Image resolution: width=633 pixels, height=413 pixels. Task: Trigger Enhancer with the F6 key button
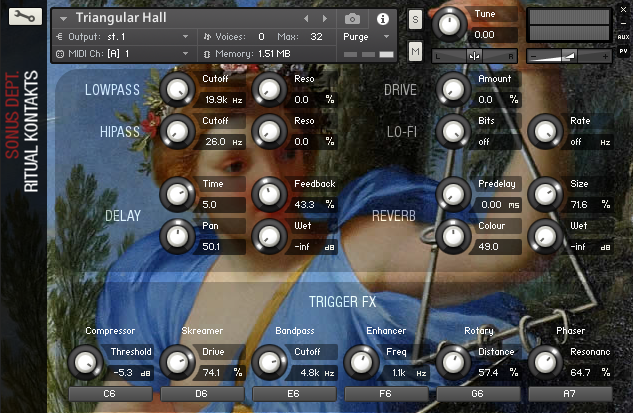(386, 394)
